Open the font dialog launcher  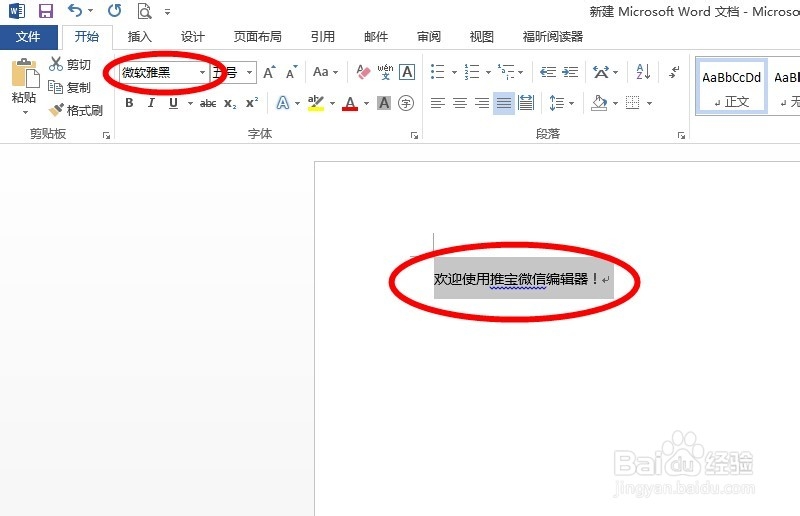click(414, 135)
